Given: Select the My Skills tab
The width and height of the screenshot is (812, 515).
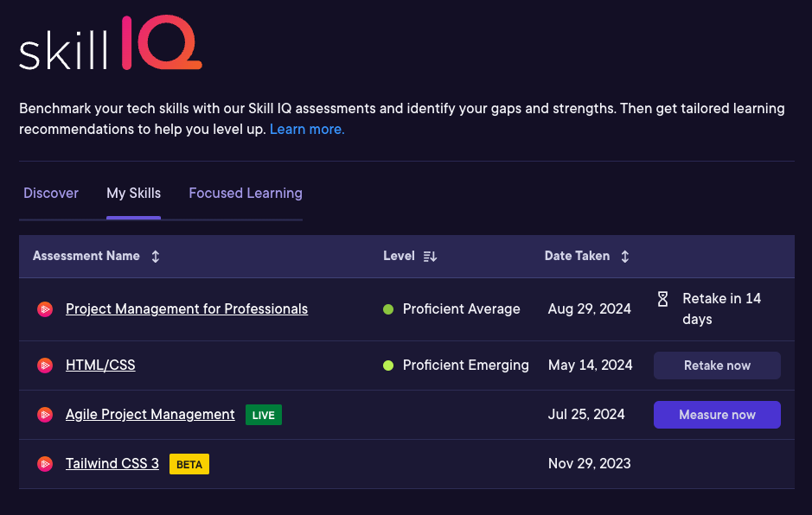Looking at the screenshot, I should [134, 193].
